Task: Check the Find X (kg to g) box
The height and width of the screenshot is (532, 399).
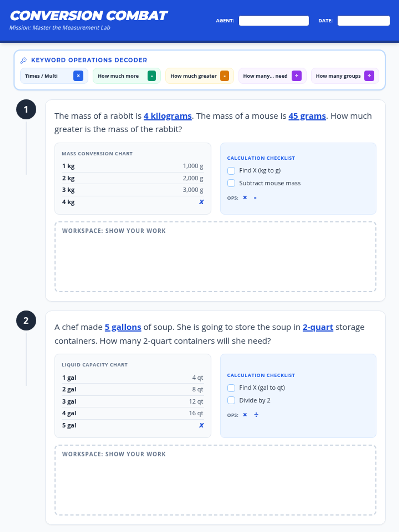Action: (231, 171)
